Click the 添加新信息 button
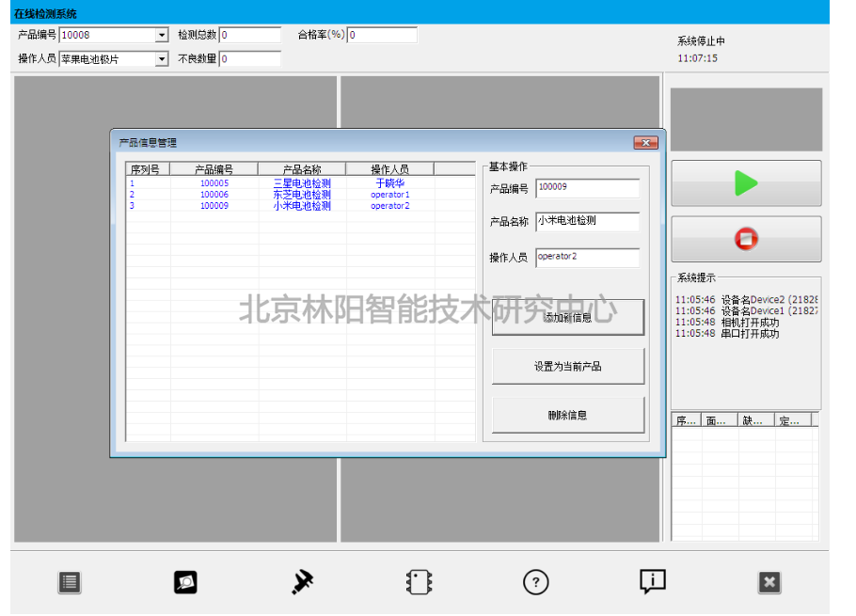Image resolution: width=856 pixels, height=616 pixels. pyautogui.click(x=568, y=318)
